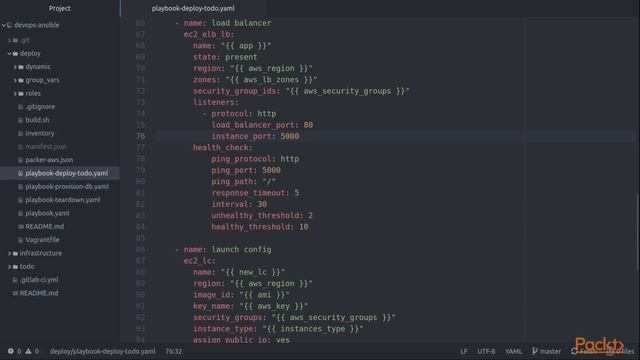Click the deploy folder icon

(15, 53)
